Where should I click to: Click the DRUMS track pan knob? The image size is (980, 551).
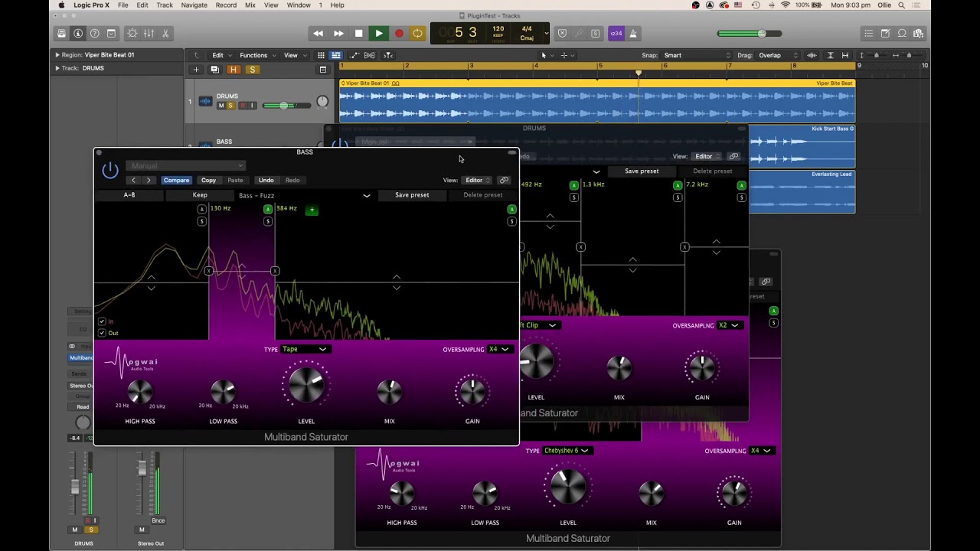pyautogui.click(x=322, y=102)
